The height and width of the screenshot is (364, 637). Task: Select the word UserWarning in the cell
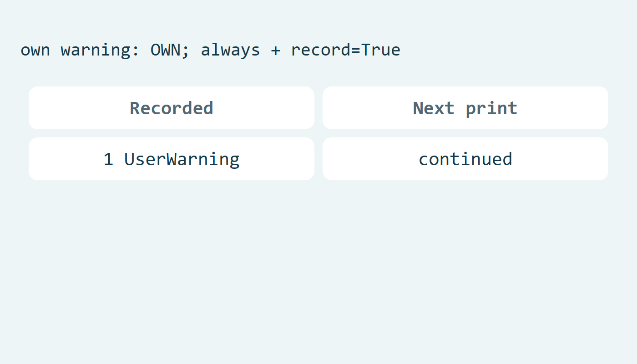click(x=182, y=159)
